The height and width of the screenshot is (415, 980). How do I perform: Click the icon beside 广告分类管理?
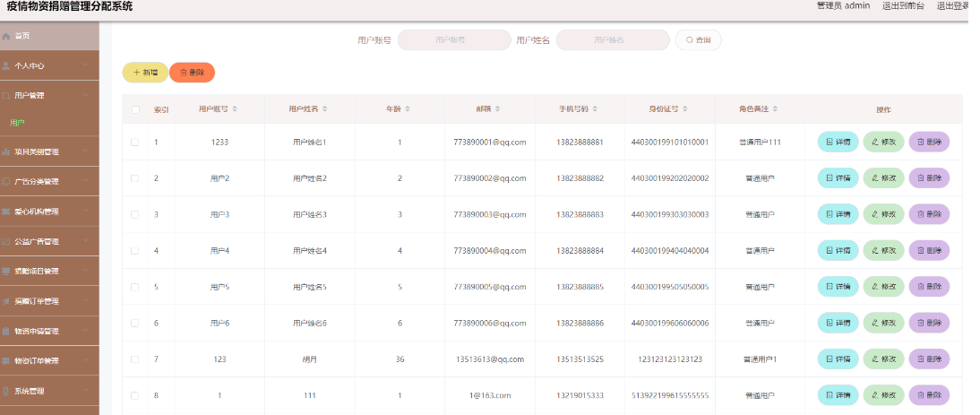click(x=6, y=182)
